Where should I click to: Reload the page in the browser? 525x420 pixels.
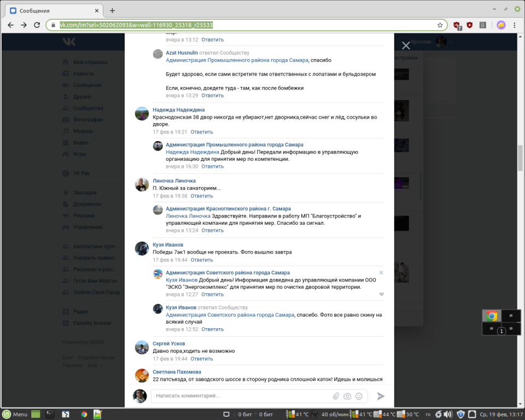pyautogui.click(x=37, y=25)
